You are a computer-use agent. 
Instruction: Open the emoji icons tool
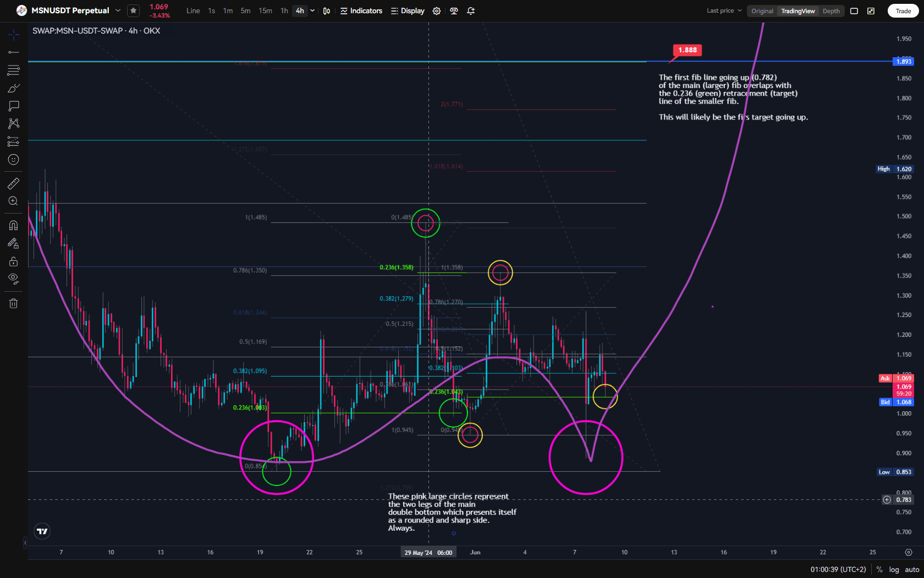tap(14, 160)
